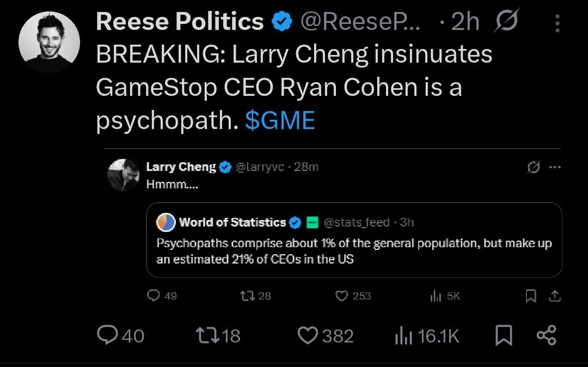Like Larry Cheng's Hmmm post
This screenshot has height=367, width=588.
tap(341, 296)
